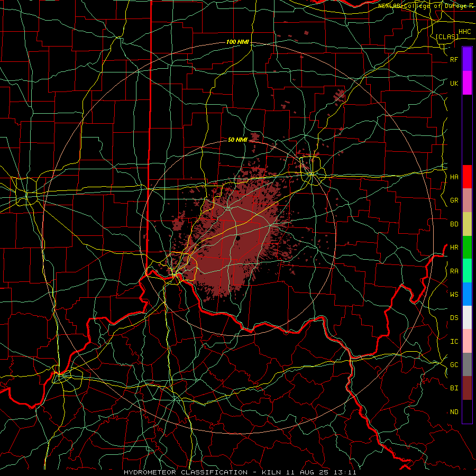476x476 pixels.
Task: Click the yellow BD legend color block
Action: pos(467,224)
